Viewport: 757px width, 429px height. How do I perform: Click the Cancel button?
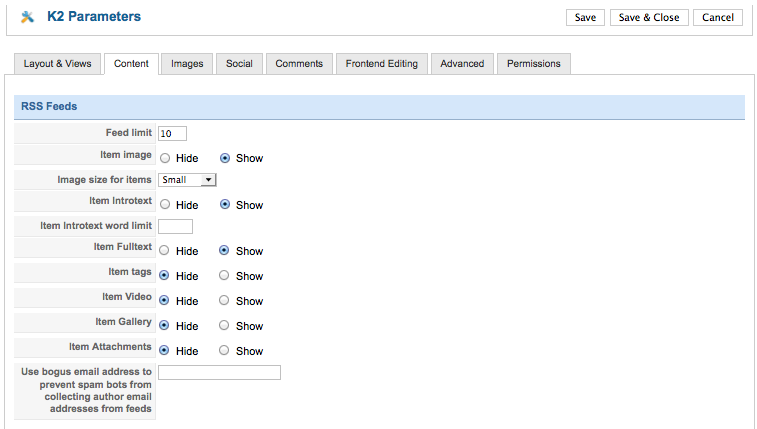click(x=717, y=17)
